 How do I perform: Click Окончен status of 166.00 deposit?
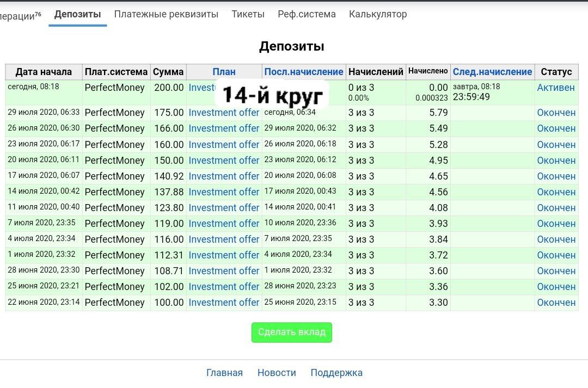point(556,128)
